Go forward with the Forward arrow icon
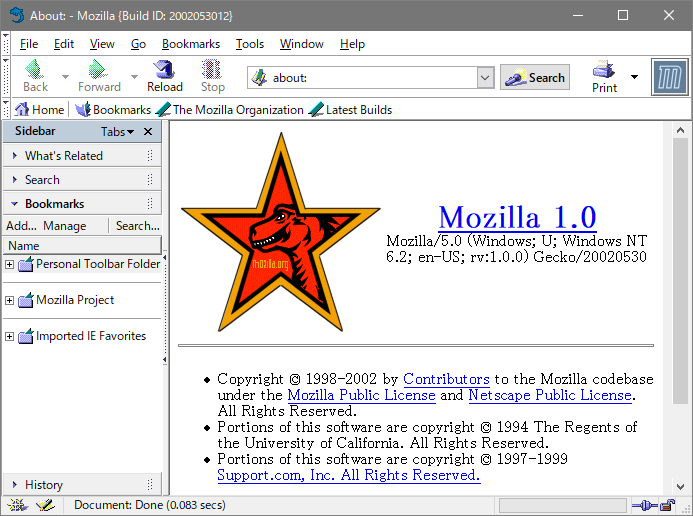 (x=97, y=69)
